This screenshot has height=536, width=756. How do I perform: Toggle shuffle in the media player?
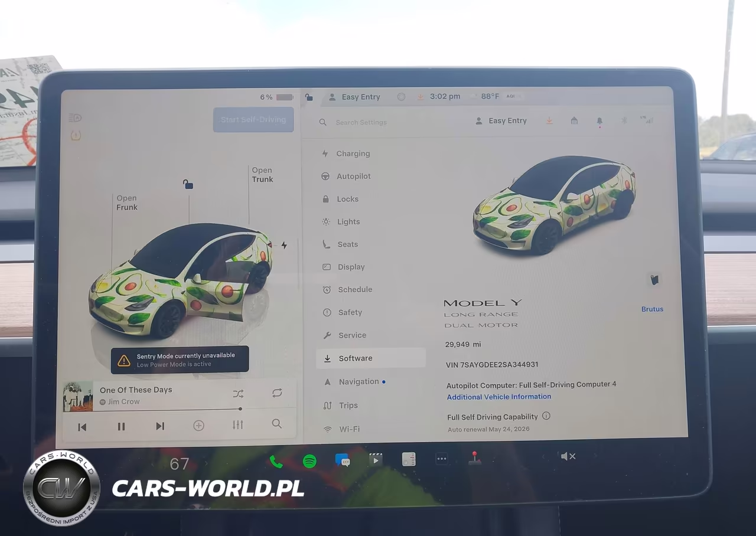[x=238, y=394]
